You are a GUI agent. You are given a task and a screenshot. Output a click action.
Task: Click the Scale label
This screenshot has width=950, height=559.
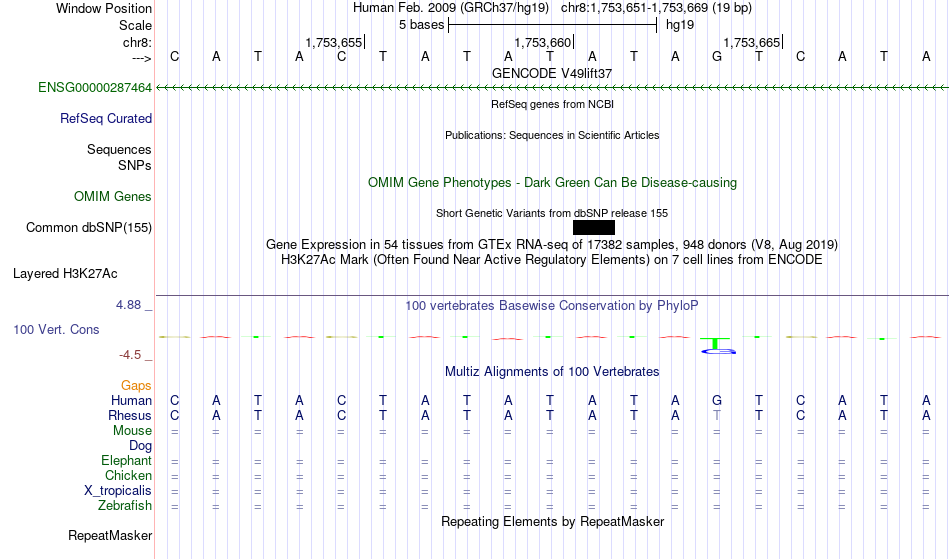tap(135, 25)
